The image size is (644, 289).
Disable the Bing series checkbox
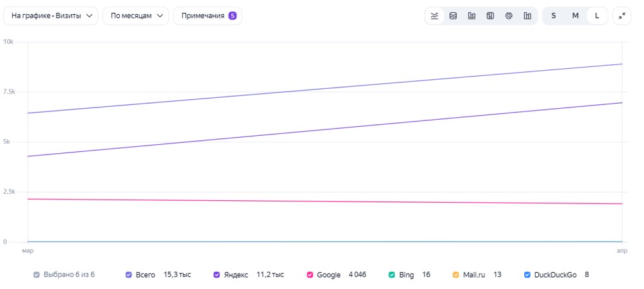pos(392,275)
